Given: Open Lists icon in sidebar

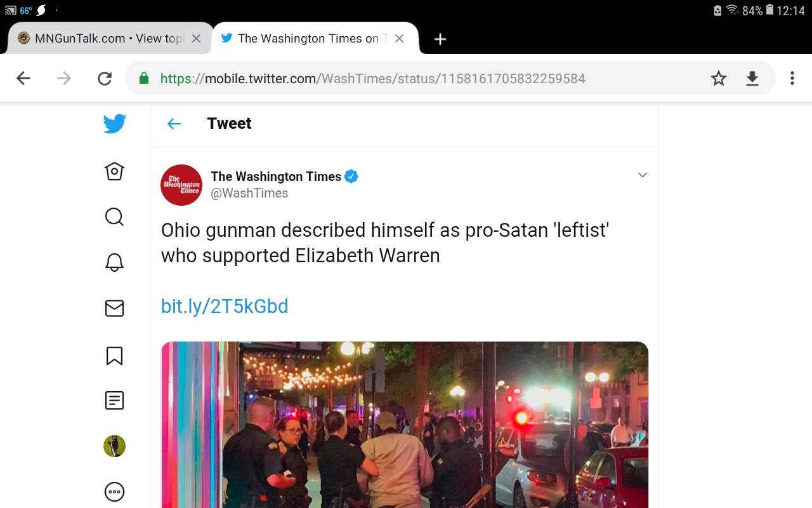Looking at the screenshot, I should pos(114,400).
